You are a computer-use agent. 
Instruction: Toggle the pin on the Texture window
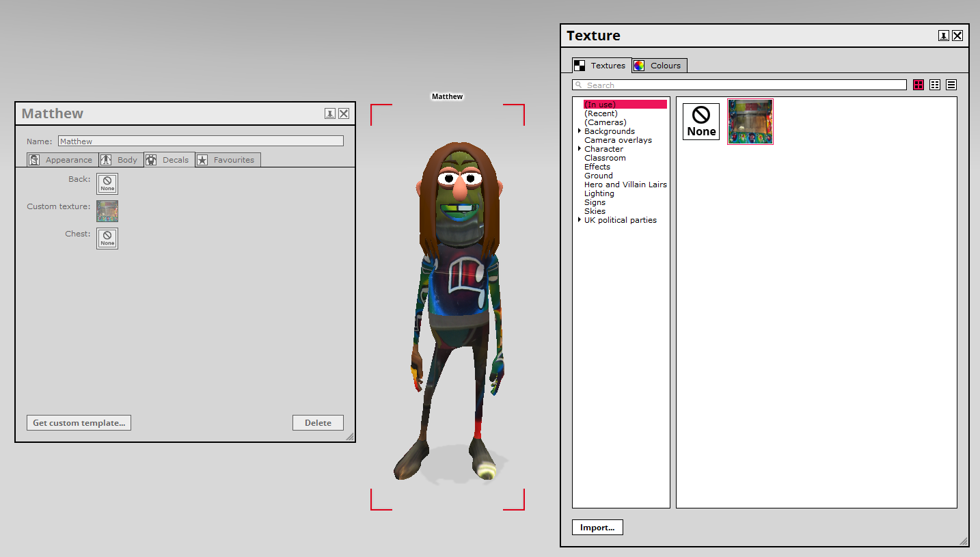943,35
